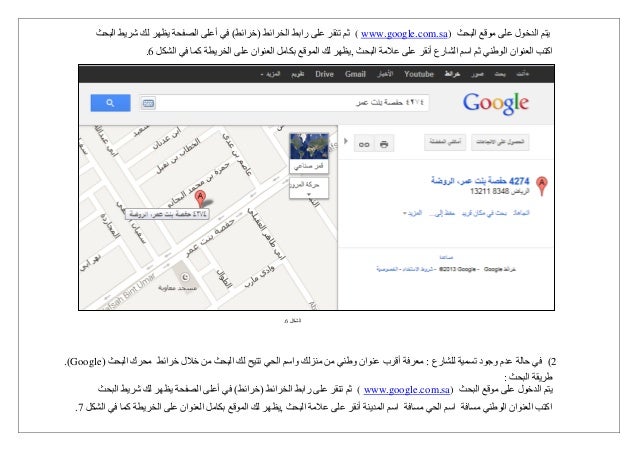The image size is (638, 452).
Task: Click the second www.google.com.sa link near the bottom
Action: (x=407, y=390)
